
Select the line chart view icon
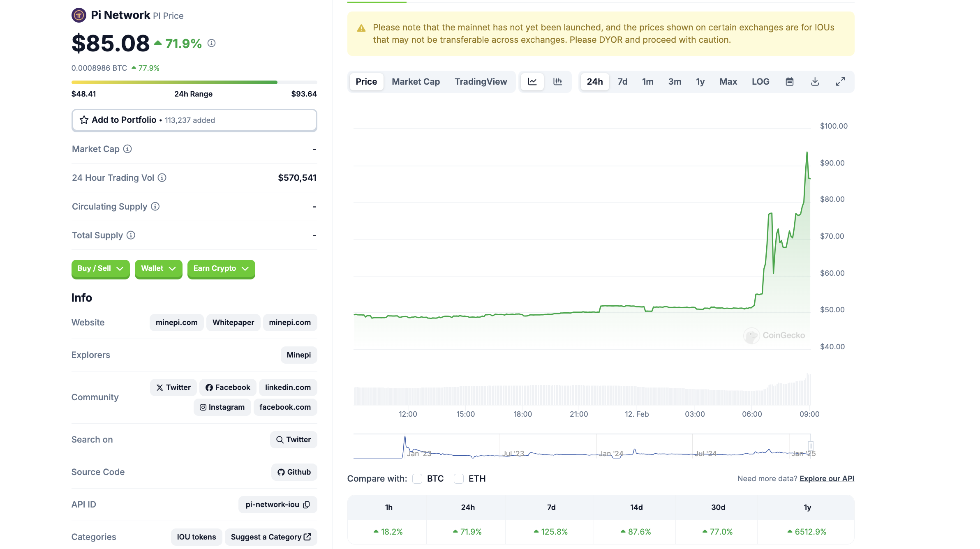click(532, 81)
